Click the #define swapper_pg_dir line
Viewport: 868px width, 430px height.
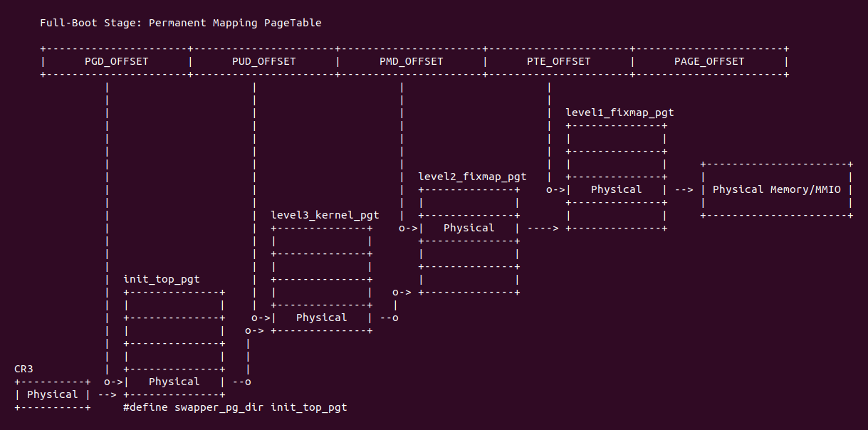235,407
